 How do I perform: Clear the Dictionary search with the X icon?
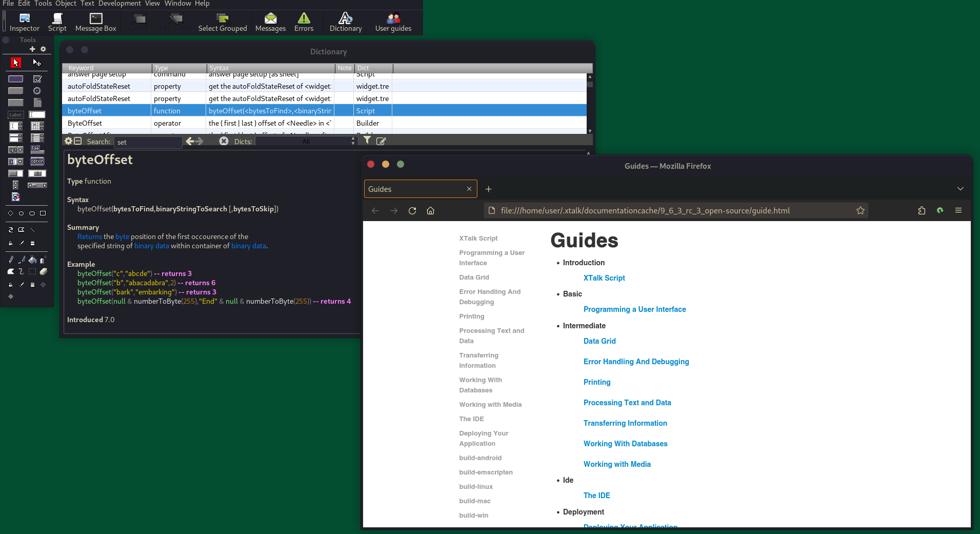224,141
